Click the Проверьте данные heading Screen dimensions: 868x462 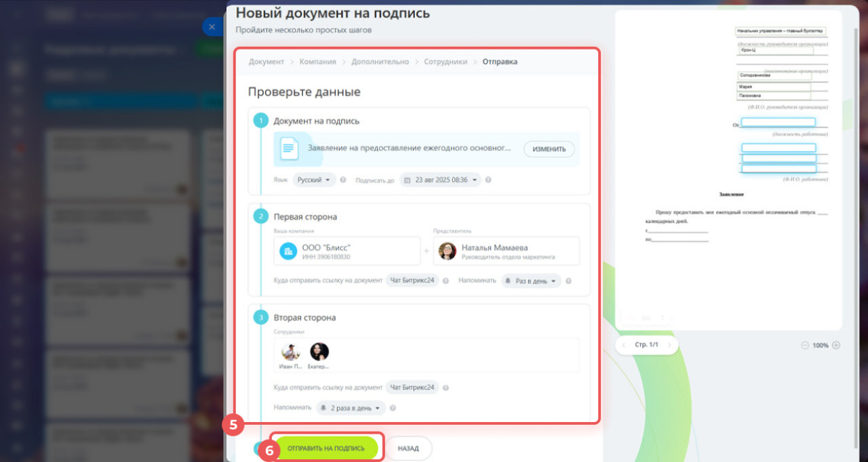click(x=304, y=91)
